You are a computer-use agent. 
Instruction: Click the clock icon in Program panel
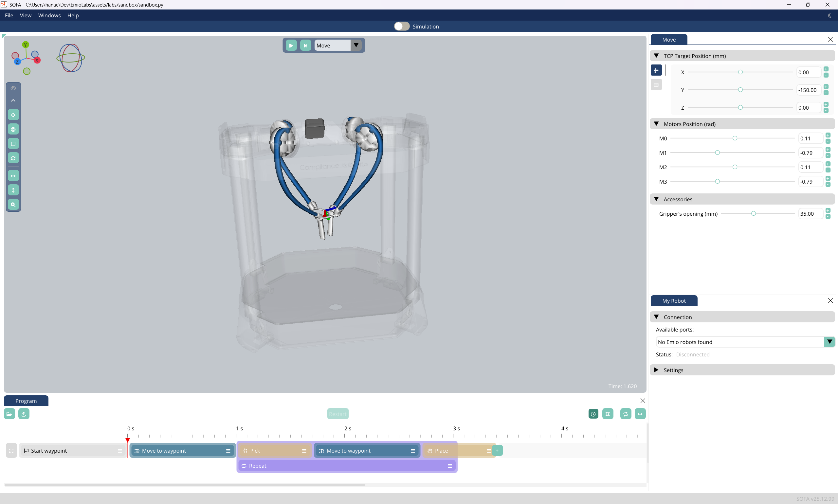point(593,414)
